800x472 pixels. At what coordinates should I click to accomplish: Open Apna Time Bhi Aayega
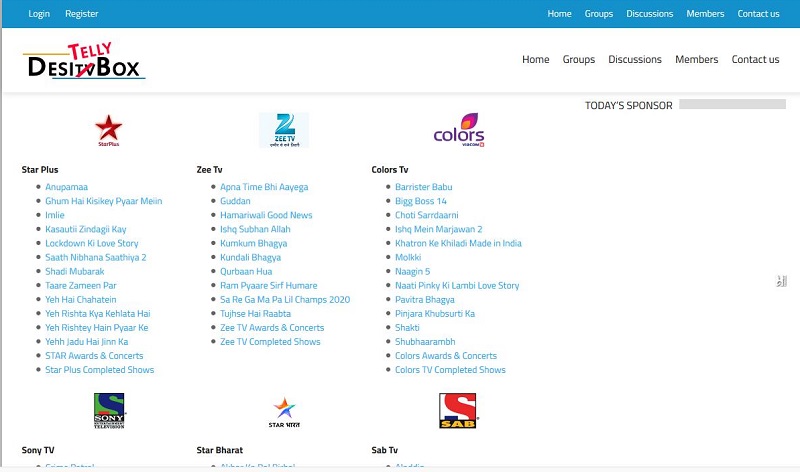(264, 187)
